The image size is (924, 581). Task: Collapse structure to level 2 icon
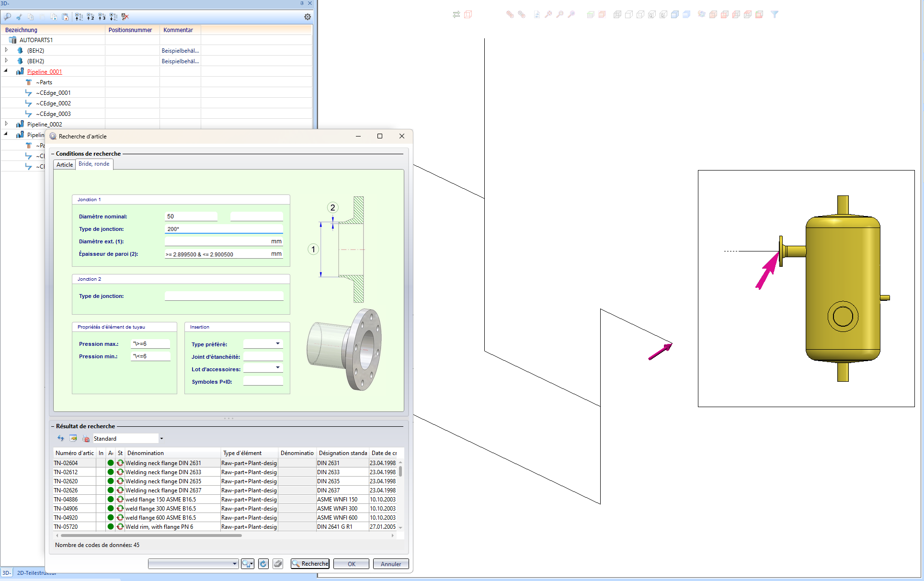click(91, 17)
